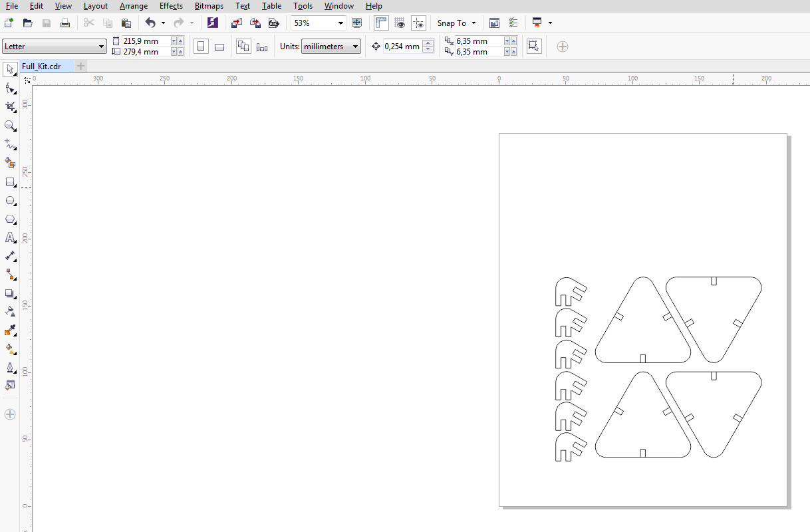Click the page width field 215,9 mm
This screenshot has width=810, height=532.
coord(146,41)
